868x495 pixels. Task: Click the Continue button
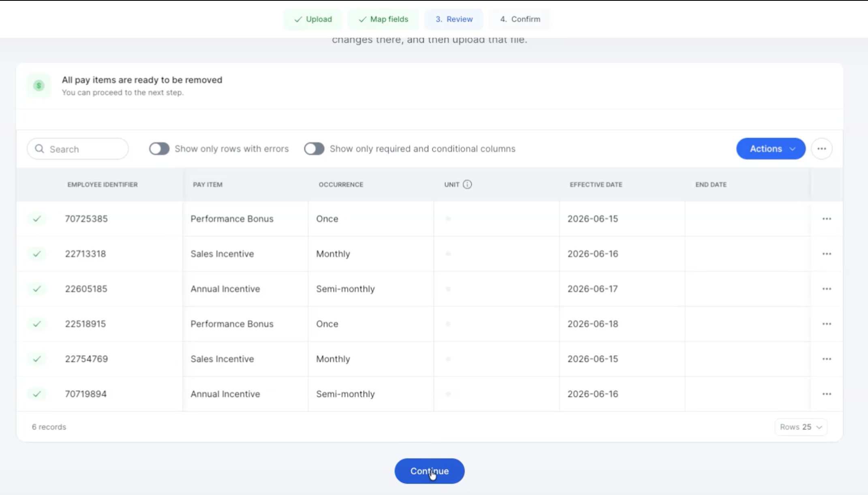point(430,471)
